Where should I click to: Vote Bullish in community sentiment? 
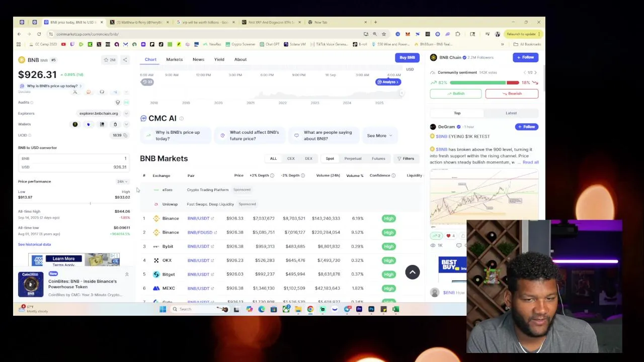(455, 94)
